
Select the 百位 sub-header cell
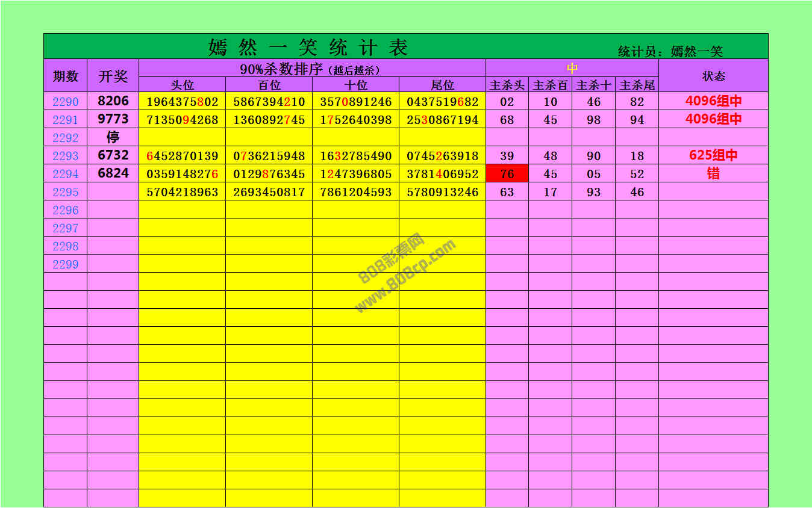(x=269, y=85)
